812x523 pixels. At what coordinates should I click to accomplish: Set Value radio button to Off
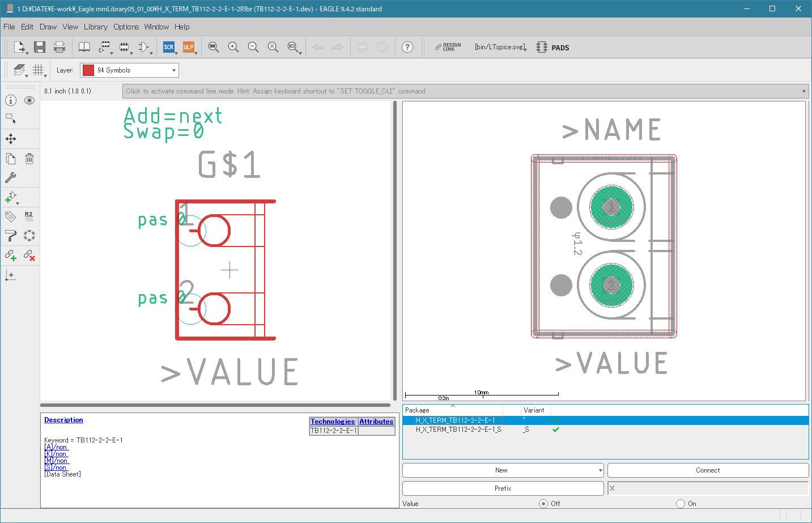coord(543,503)
